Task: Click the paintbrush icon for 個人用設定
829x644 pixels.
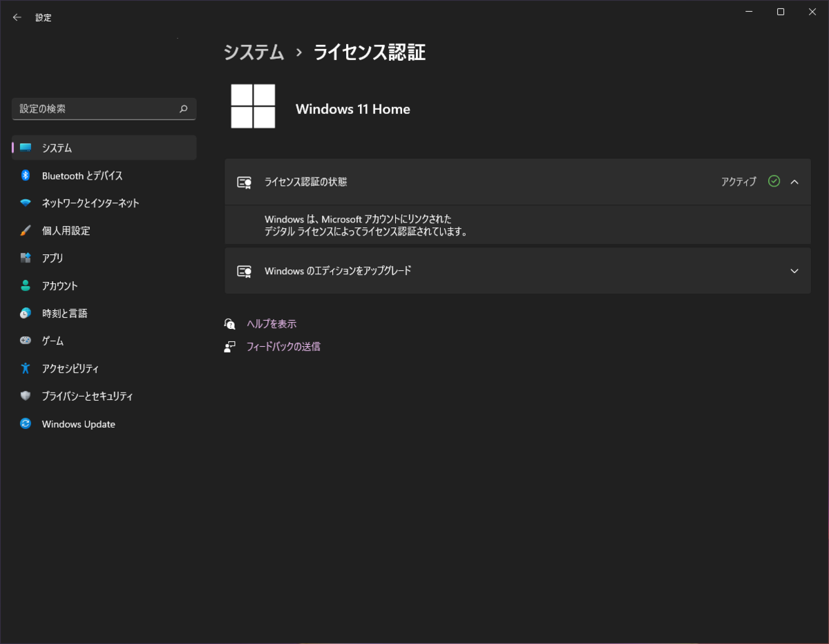Action: click(x=26, y=231)
